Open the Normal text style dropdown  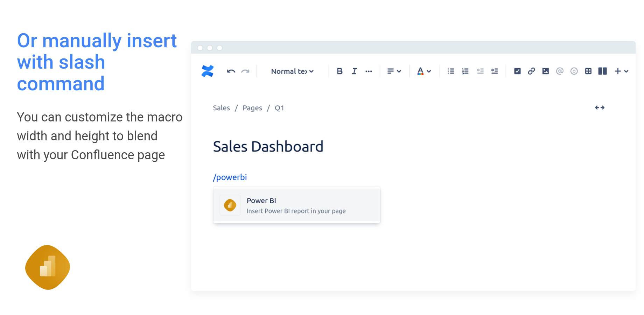click(x=292, y=71)
